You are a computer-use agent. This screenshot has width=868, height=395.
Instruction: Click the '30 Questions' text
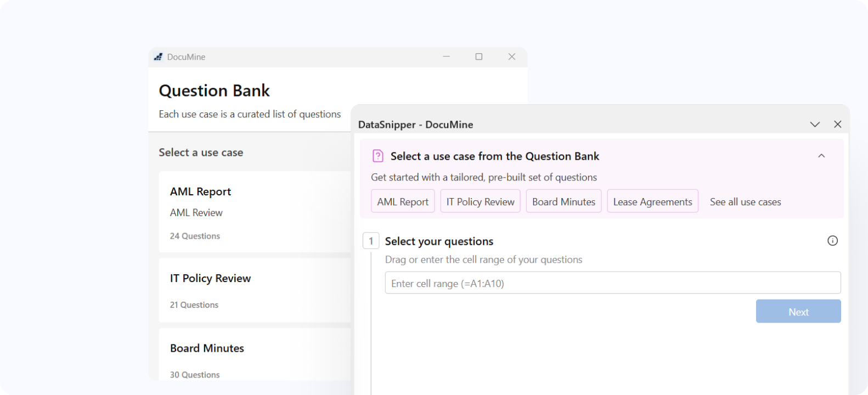tap(195, 375)
